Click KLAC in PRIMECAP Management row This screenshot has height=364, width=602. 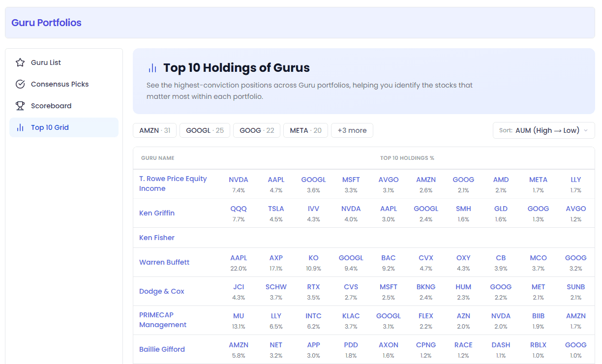coord(351,316)
